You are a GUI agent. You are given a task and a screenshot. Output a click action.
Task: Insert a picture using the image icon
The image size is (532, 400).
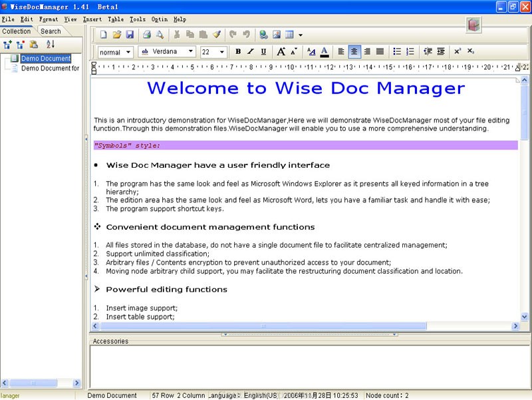click(x=277, y=35)
